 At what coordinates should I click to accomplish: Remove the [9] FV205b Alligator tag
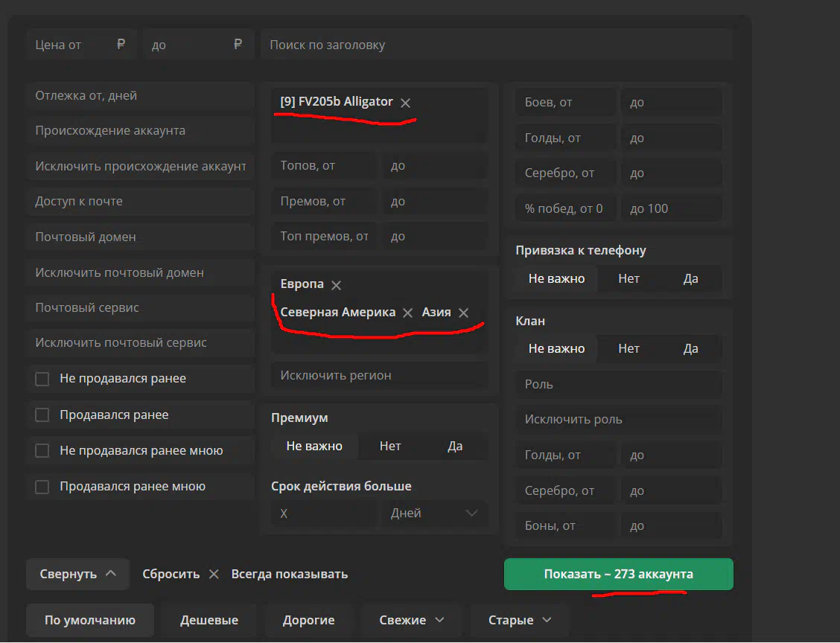pyautogui.click(x=406, y=103)
